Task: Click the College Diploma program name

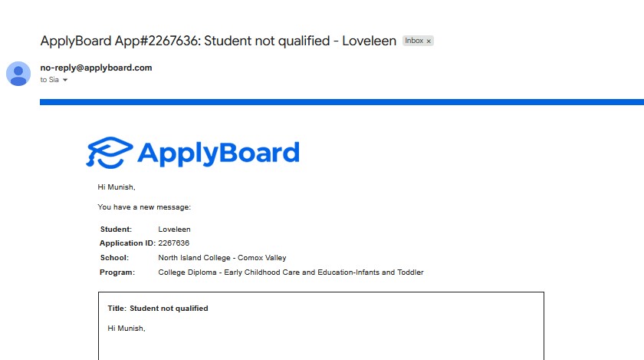Action: (x=291, y=272)
